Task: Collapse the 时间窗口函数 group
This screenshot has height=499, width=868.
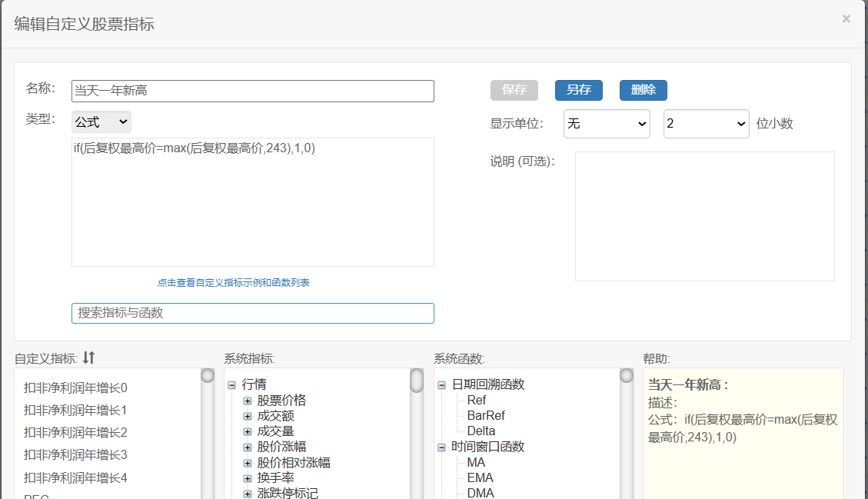Action: click(x=441, y=447)
